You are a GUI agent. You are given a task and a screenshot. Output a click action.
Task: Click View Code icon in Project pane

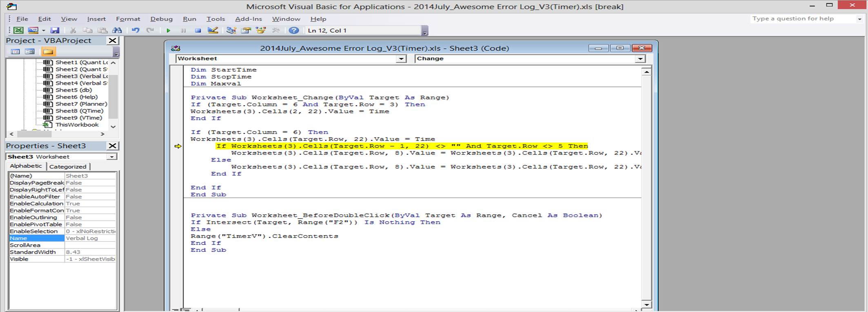(16, 51)
